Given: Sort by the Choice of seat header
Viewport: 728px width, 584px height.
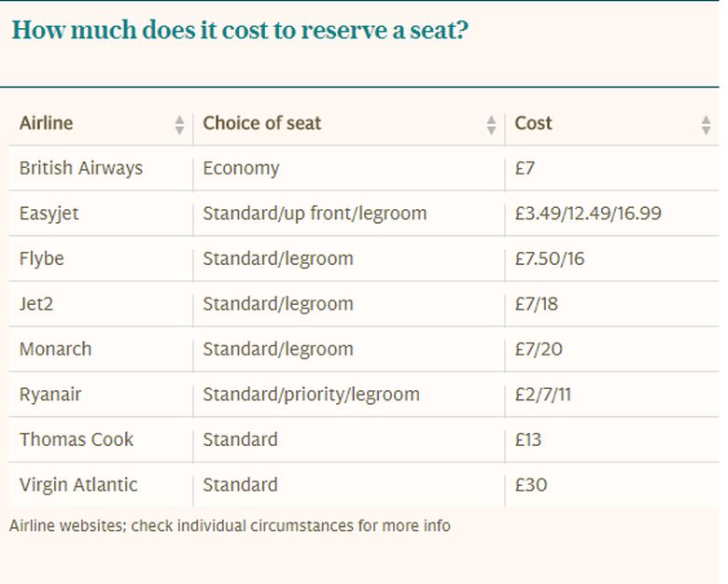Looking at the screenshot, I should tap(262, 123).
